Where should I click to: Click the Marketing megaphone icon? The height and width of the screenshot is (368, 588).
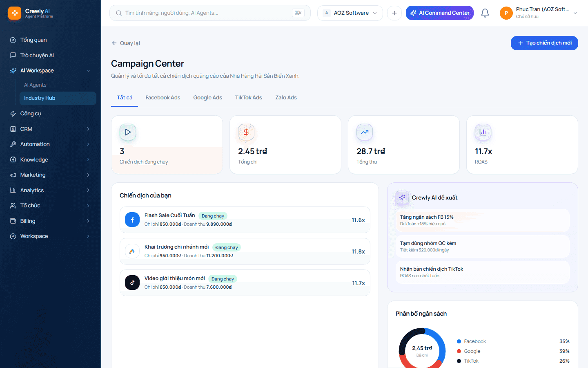point(13,175)
